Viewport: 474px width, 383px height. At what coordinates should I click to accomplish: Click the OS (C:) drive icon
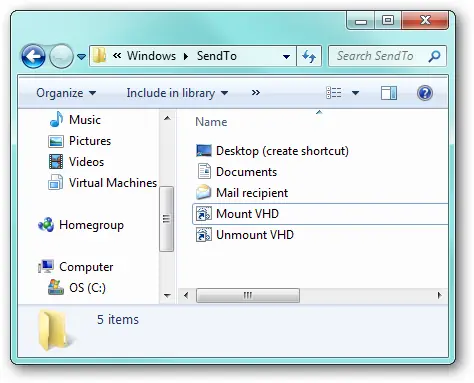(56, 287)
